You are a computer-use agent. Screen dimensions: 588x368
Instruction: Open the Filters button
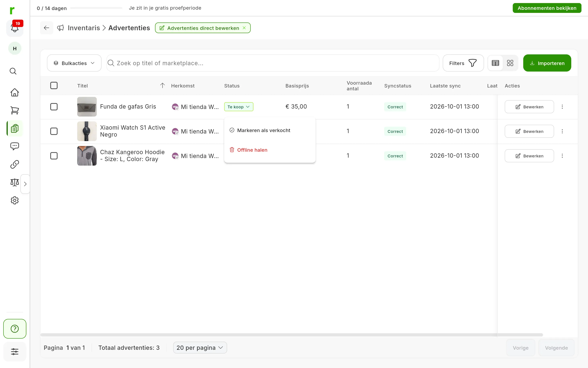[463, 63]
